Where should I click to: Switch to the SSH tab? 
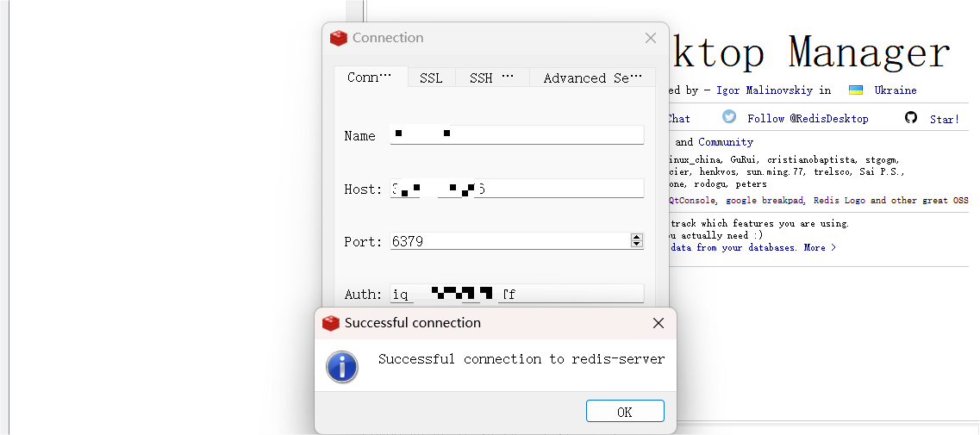point(492,78)
